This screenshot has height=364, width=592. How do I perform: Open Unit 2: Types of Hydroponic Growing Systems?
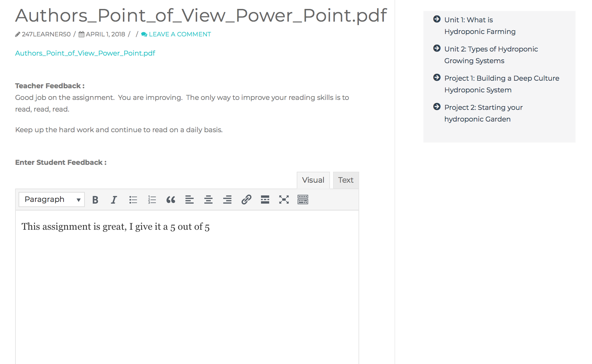click(491, 55)
